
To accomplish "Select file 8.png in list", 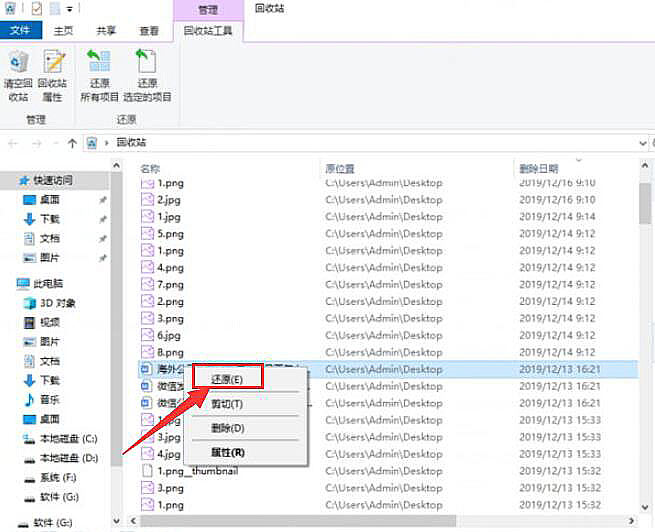I will pyautogui.click(x=170, y=352).
